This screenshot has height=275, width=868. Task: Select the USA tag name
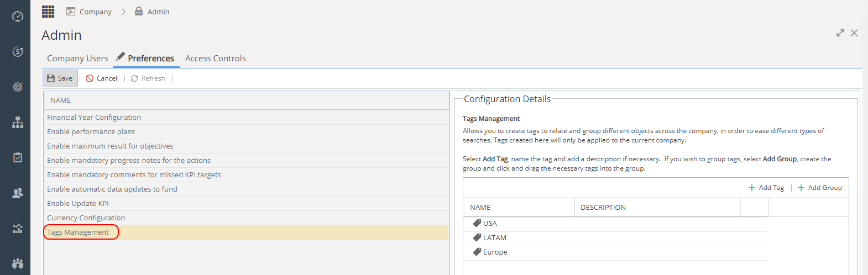tap(490, 224)
